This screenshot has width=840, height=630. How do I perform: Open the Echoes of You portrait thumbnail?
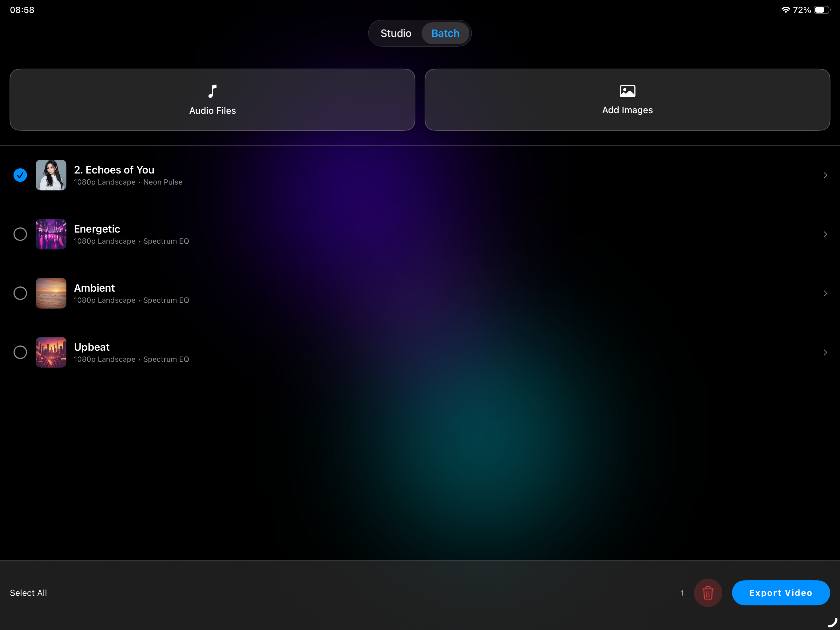coord(51,175)
